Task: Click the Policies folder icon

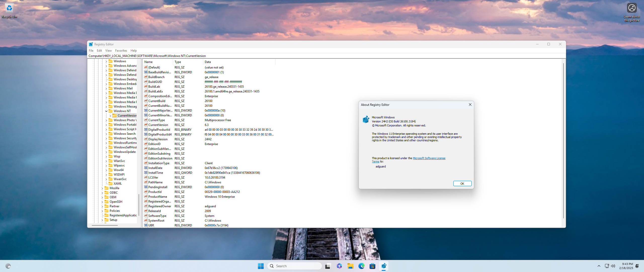Action: coord(106,211)
